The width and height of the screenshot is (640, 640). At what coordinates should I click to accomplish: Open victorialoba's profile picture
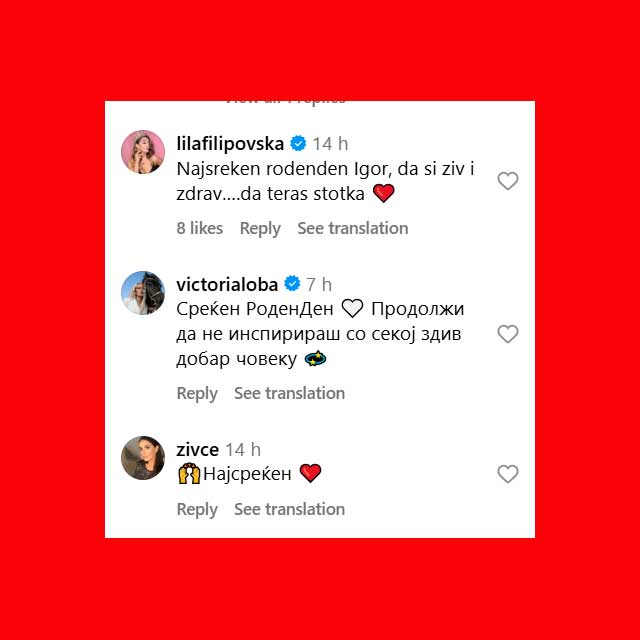tap(143, 293)
